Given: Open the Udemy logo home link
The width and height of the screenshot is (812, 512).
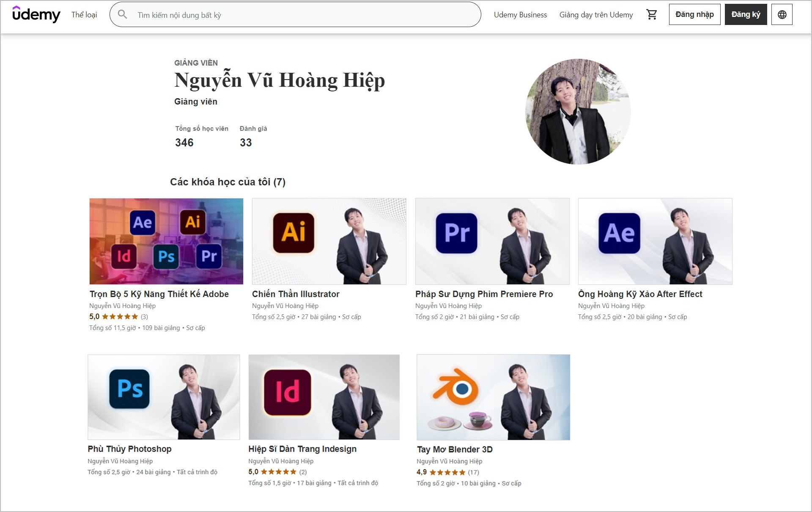Looking at the screenshot, I should pyautogui.click(x=36, y=14).
